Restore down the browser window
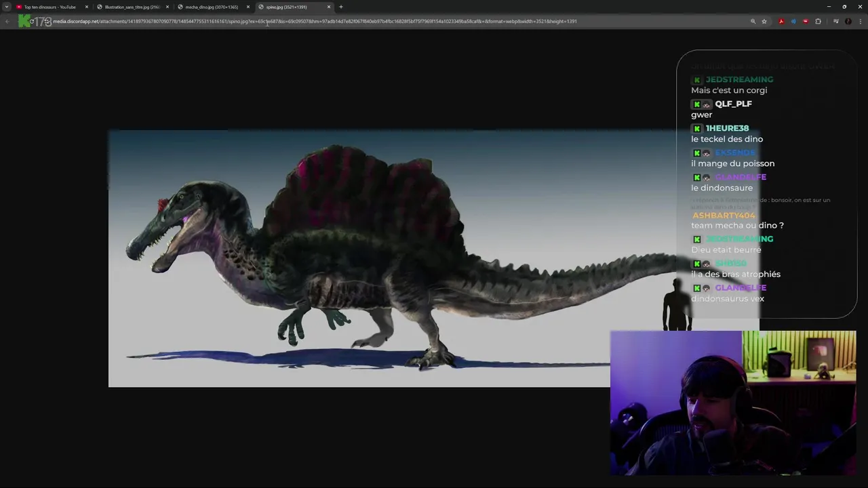The height and width of the screenshot is (488, 868). pyautogui.click(x=844, y=7)
